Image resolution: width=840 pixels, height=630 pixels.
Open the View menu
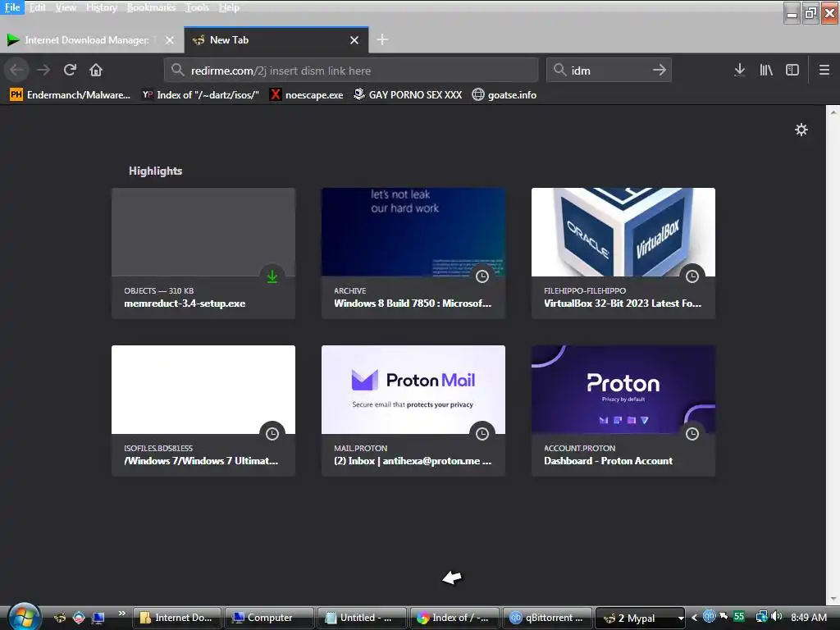tap(66, 7)
